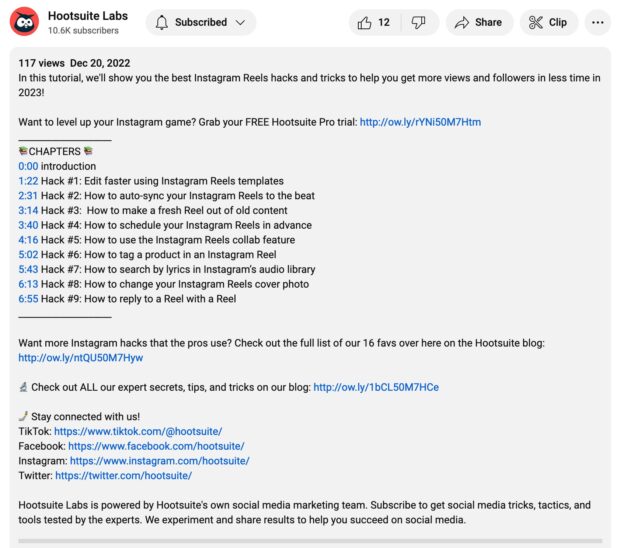Screen dimensions: 620x548
Task: Jump to 1:22 Reels templates chapter
Action: click(x=28, y=181)
